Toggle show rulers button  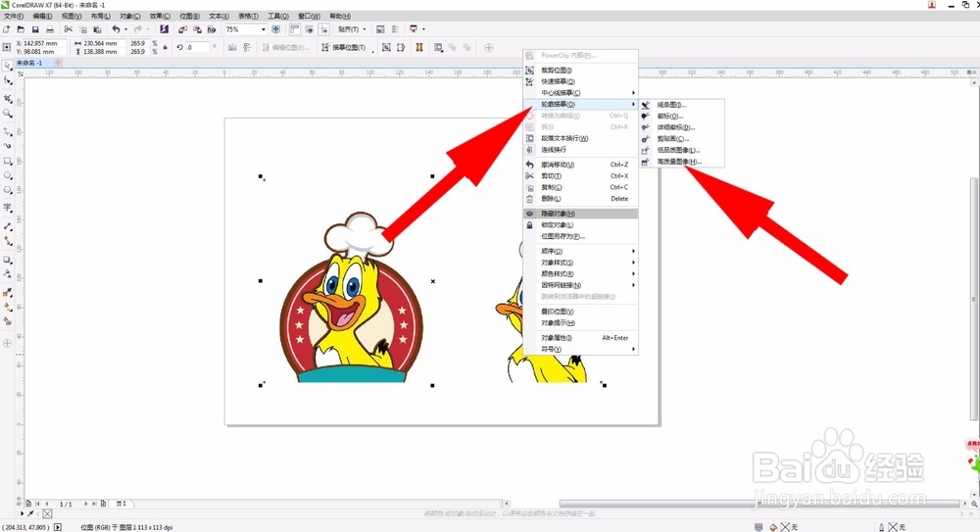[x=294, y=29]
